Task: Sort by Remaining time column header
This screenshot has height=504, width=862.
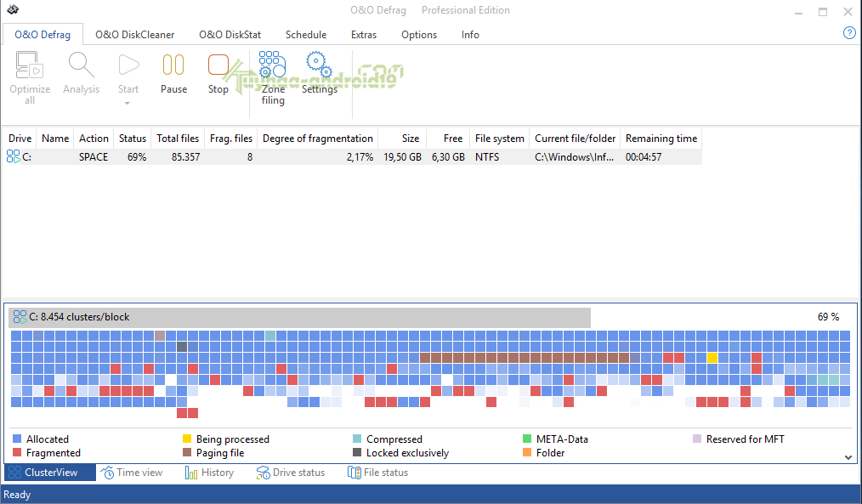Action: tap(661, 139)
